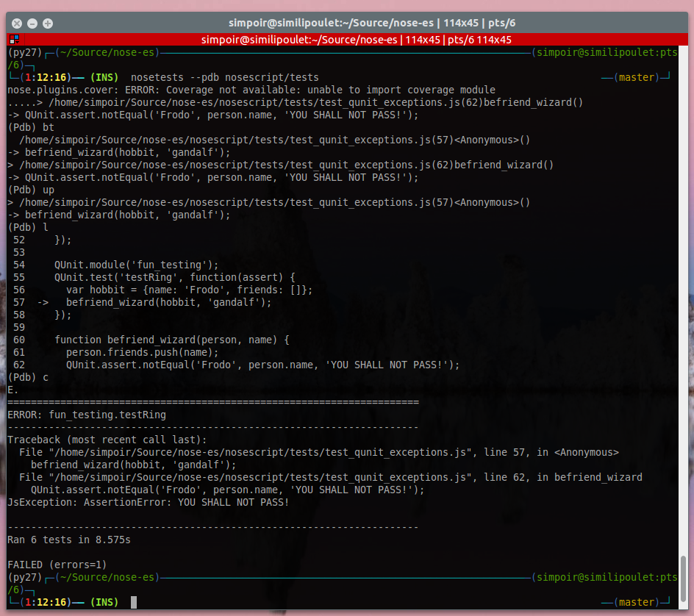
Task: Click the '(Pdb) up' prompt line
Action: (31, 190)
